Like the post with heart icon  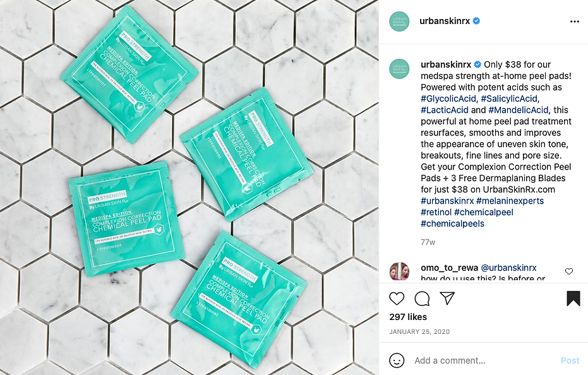click(x=397, y=298)
